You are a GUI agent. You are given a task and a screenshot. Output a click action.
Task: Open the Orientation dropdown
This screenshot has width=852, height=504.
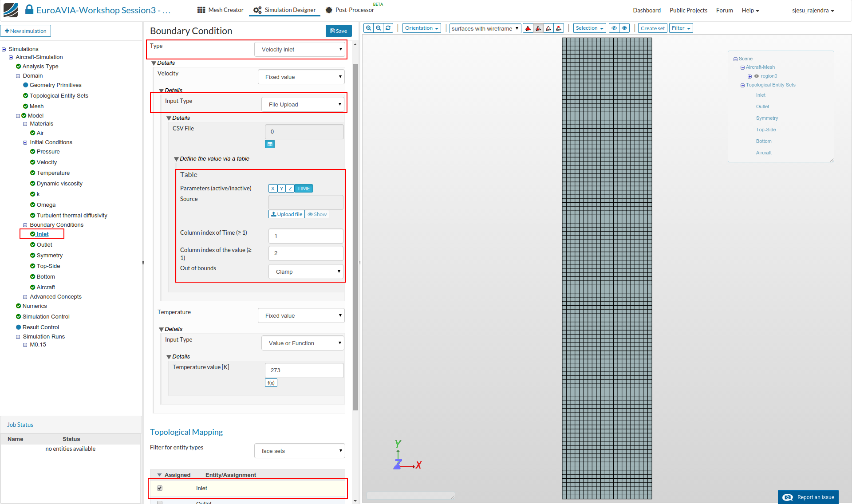tap(422, 28)
